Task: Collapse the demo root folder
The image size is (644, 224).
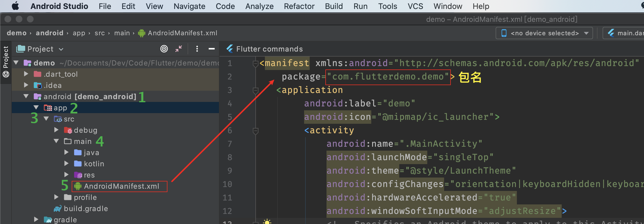Action: (x=16, y=63)
